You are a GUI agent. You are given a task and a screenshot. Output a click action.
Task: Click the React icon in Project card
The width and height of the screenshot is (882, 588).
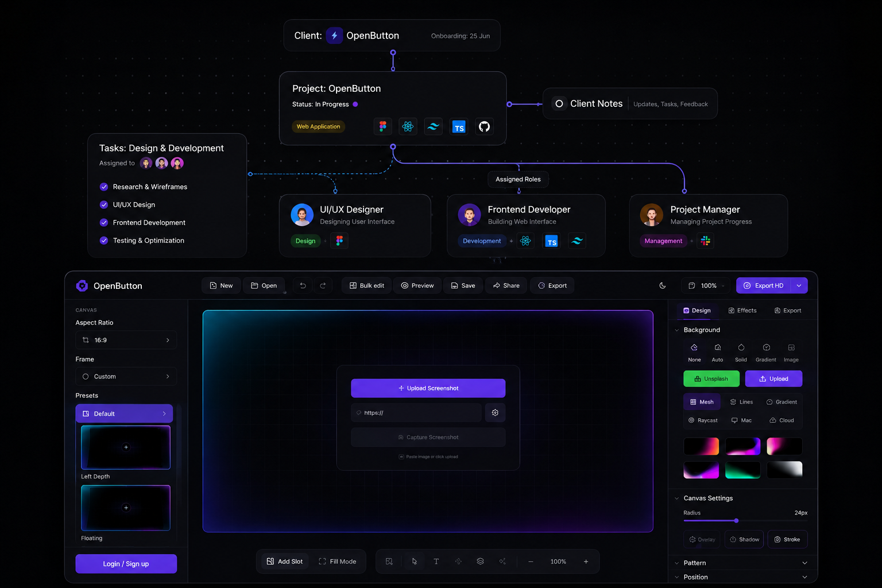(408, 126)
